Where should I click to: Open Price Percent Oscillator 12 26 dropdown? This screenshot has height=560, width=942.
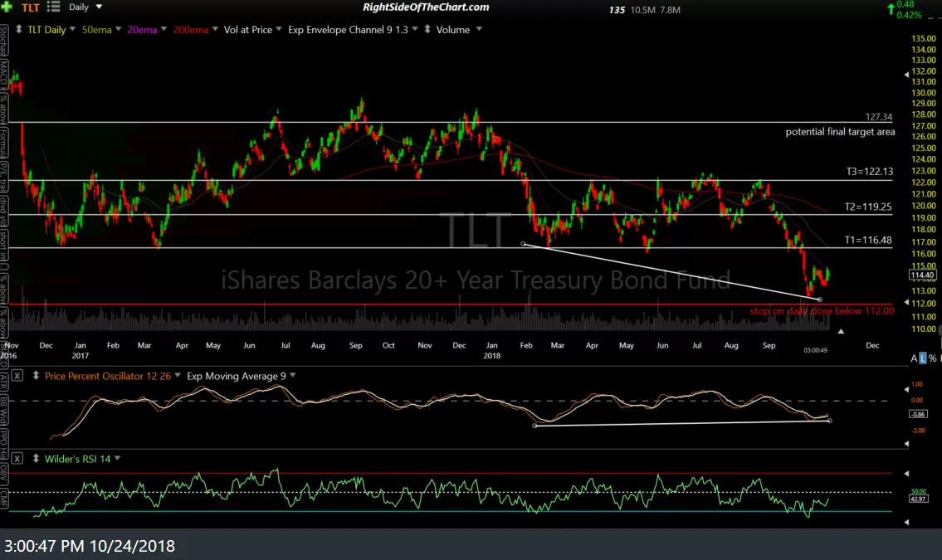click(x=178, y=376)
